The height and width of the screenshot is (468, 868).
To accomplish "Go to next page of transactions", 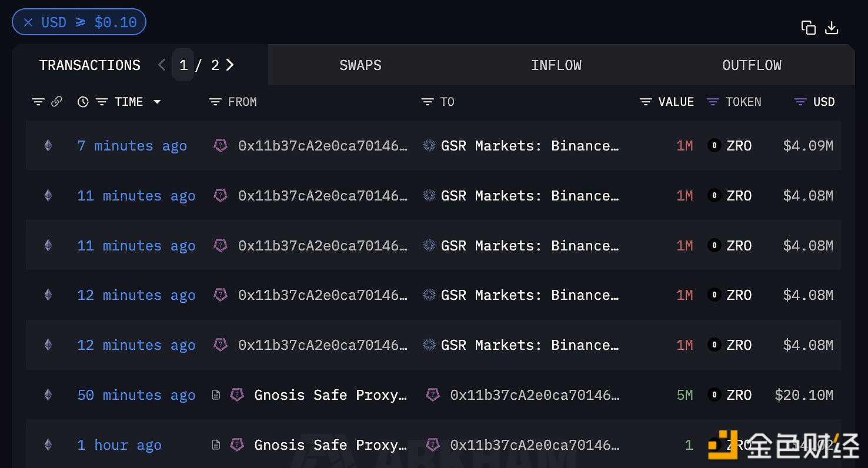I will point(230,65).
